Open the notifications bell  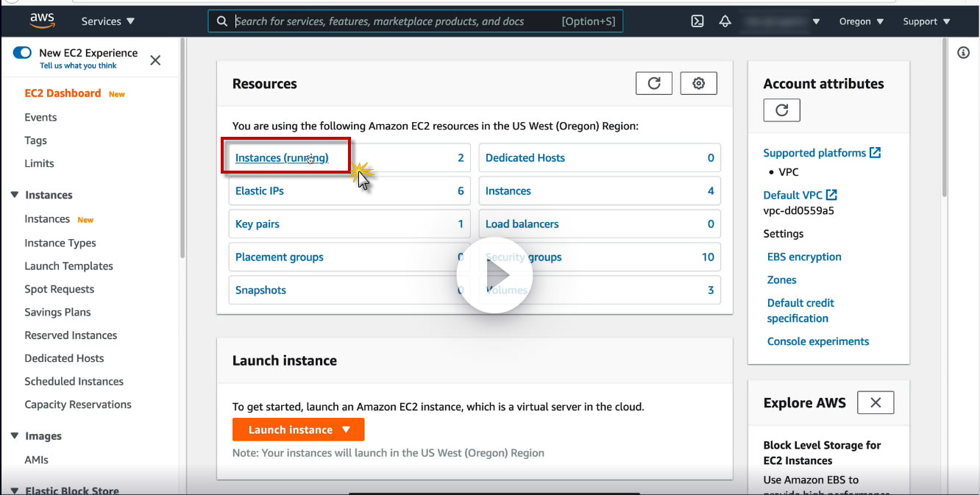click(725, 21)
